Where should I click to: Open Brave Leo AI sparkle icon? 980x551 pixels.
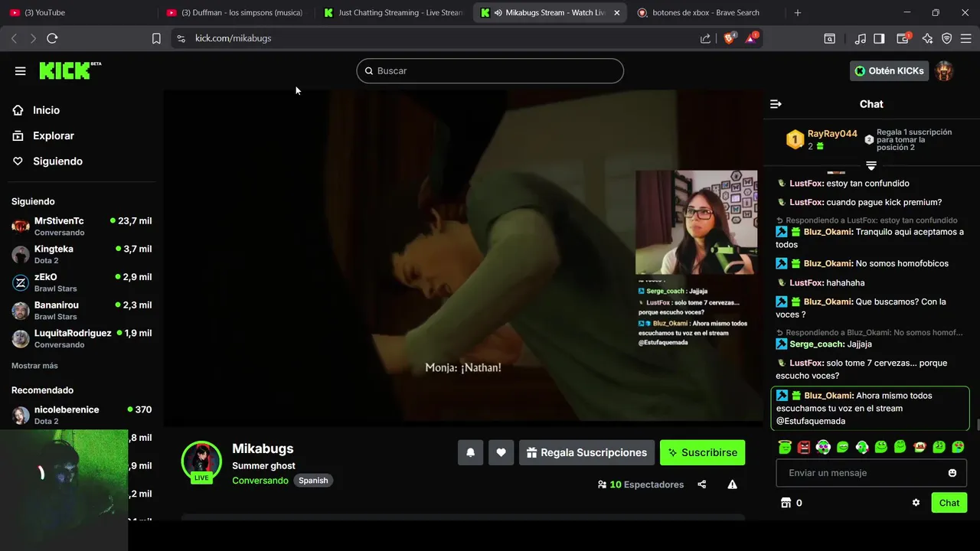click(928, 38)
